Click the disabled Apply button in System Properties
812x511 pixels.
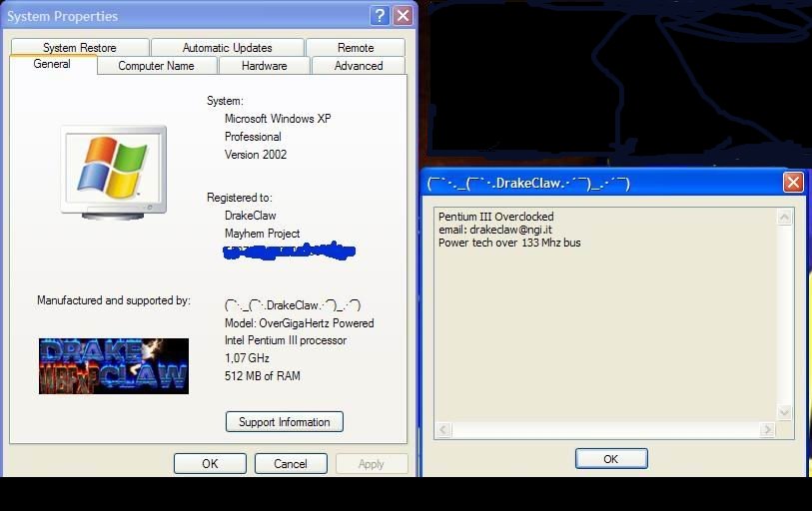[372, 463]
